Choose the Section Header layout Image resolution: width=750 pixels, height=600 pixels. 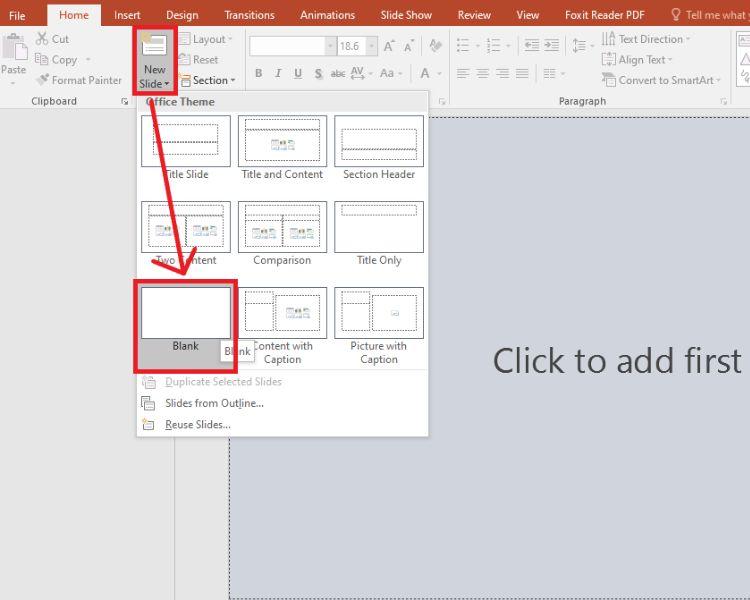click(x=379, y=148)
